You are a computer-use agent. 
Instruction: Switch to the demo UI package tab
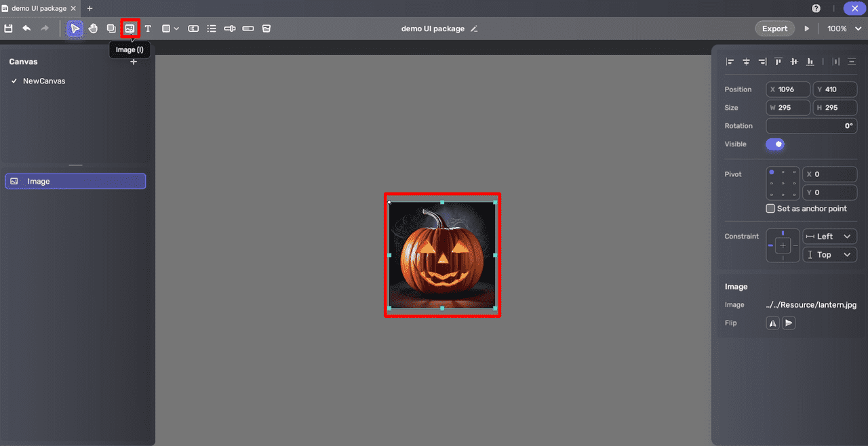click(38, 8)
